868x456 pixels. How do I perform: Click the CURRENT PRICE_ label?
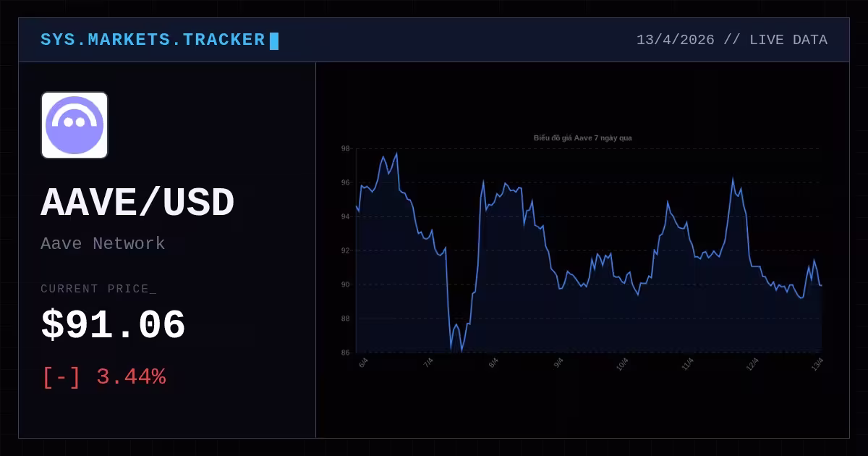[98, 289]
